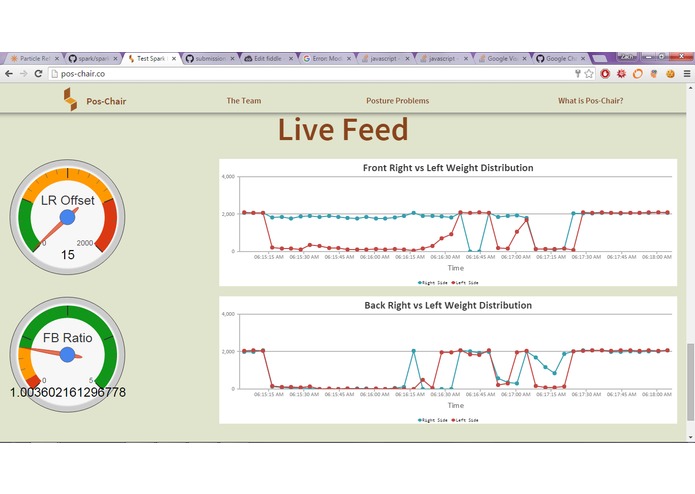Image resolution: width=695 pixels, height=494 pixels.
Task: Click the red gear-shaped extension icon
Action: click(x=621, y=74)
